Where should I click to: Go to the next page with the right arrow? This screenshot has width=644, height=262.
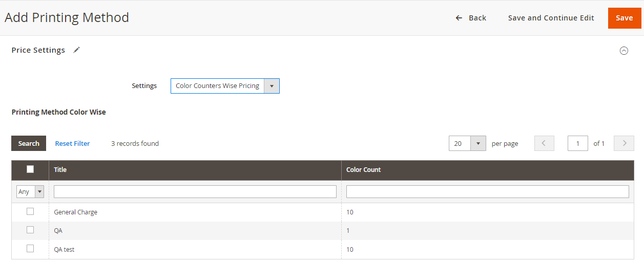tap(624, 143)
